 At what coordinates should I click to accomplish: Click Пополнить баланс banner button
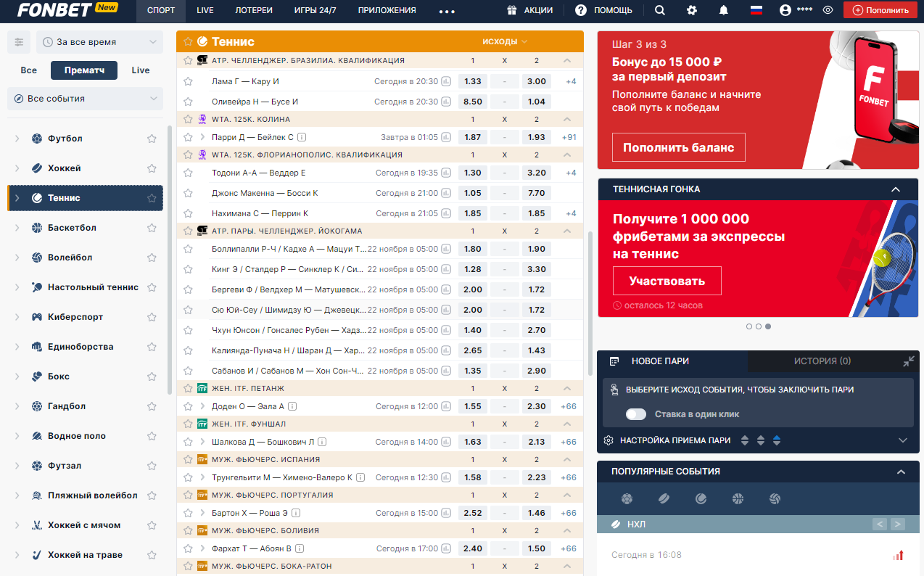(678, 147)
